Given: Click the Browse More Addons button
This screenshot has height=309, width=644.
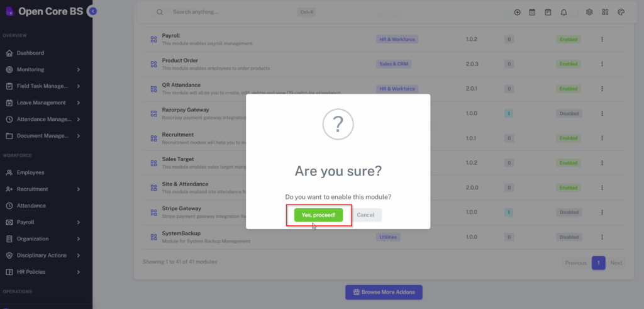Looking at the screenshot, I should click(x=384, y=292).
